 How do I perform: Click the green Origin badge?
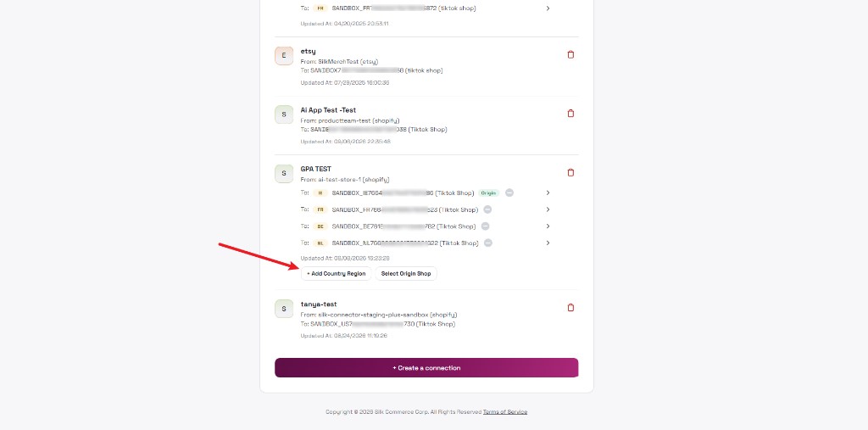tap(489, 193)
